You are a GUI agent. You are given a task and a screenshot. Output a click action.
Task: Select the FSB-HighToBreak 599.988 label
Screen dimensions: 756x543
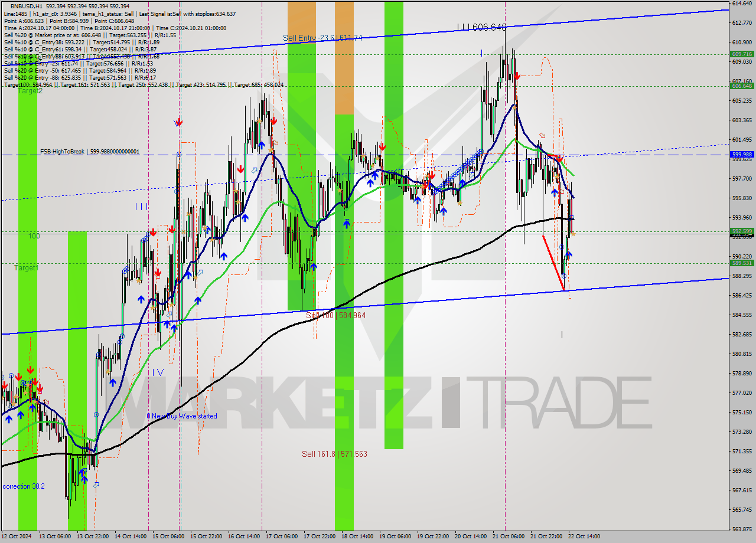click(x=90, y=152)
